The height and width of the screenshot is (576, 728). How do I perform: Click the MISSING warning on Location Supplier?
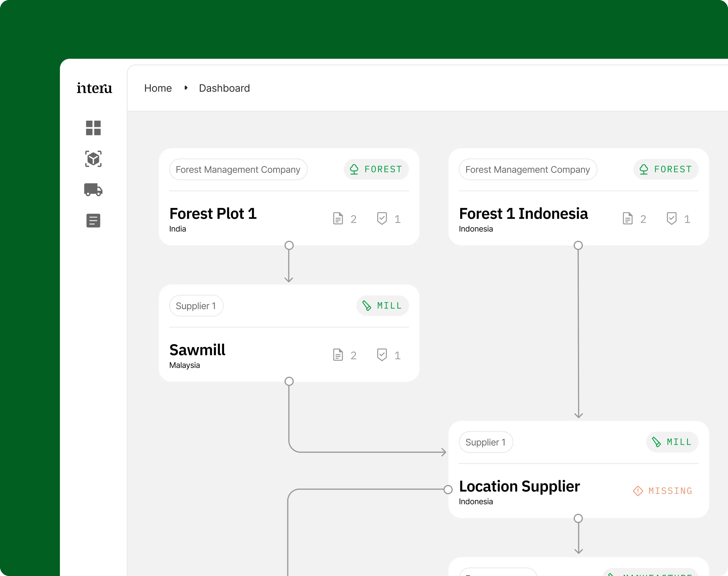pyautogui.click(x=663, y=491)
